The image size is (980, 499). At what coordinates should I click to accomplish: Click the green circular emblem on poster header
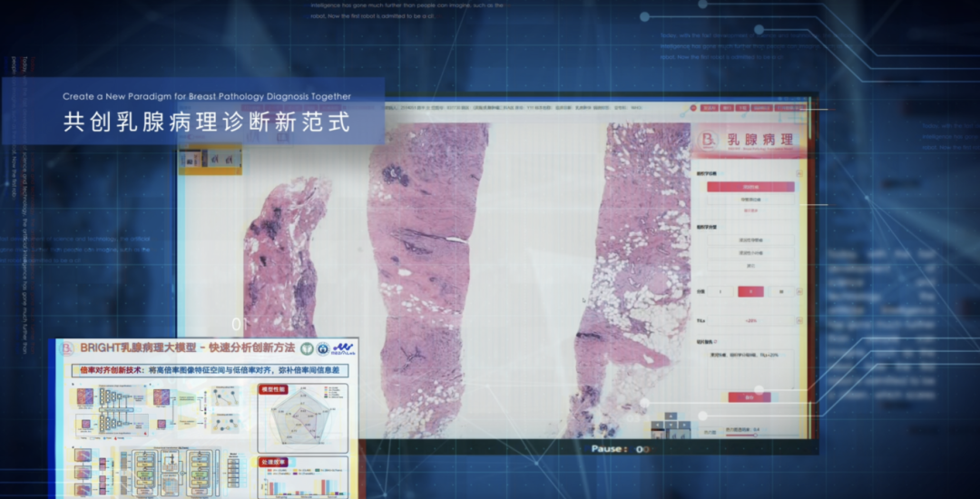309,348
